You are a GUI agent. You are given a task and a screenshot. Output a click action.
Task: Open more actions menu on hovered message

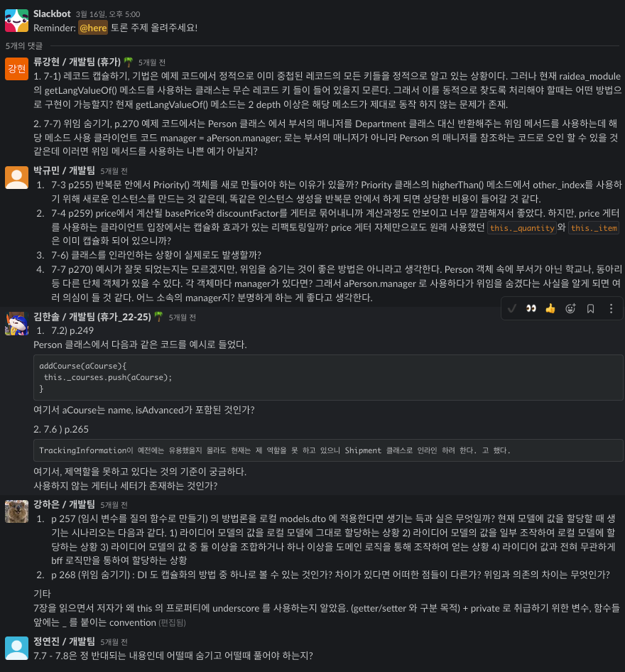pos(611,308)
